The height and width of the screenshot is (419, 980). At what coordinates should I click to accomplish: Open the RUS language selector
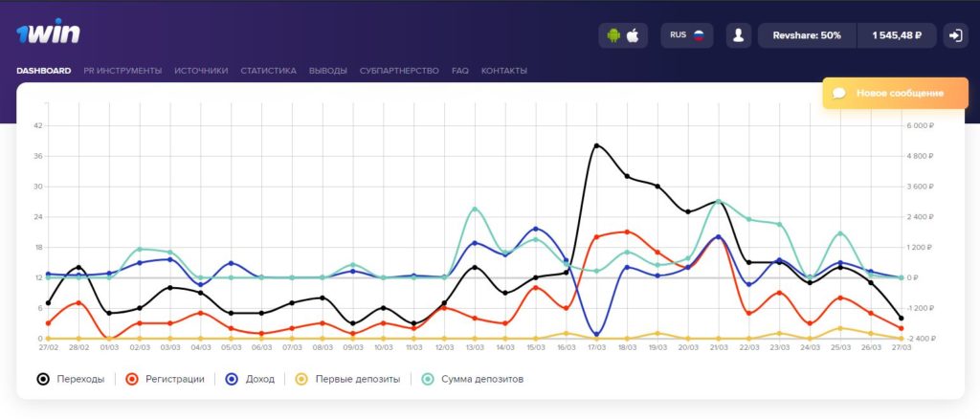(686, 35)
